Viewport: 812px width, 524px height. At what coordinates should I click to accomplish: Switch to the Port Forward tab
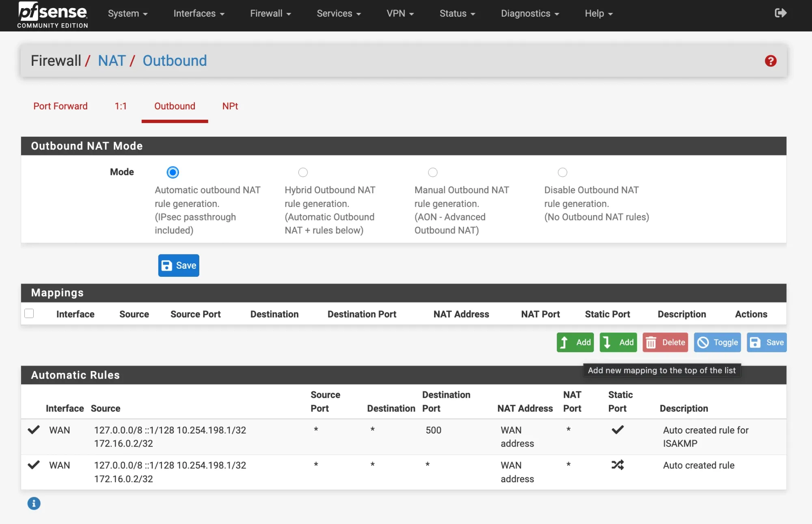(x=60, y=106)
